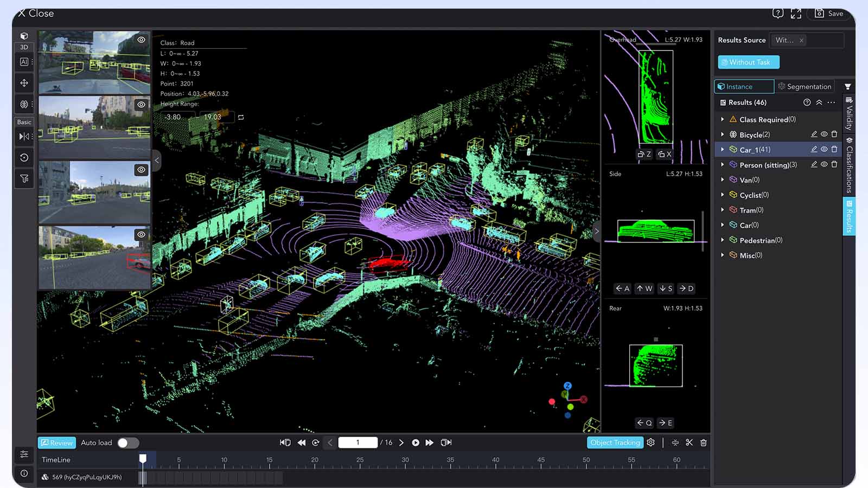
Task: Hide the Person (sitting) results
Action: [x=824, y=164]
